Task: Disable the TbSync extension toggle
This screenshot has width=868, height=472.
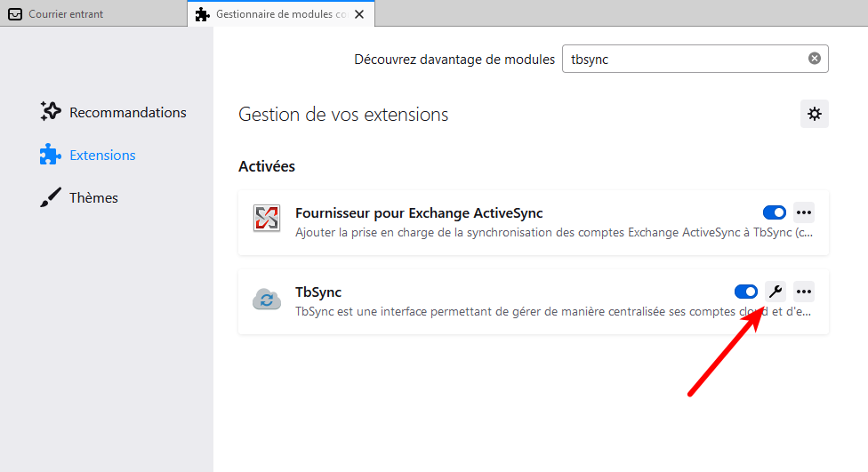Action: (745, 292)
